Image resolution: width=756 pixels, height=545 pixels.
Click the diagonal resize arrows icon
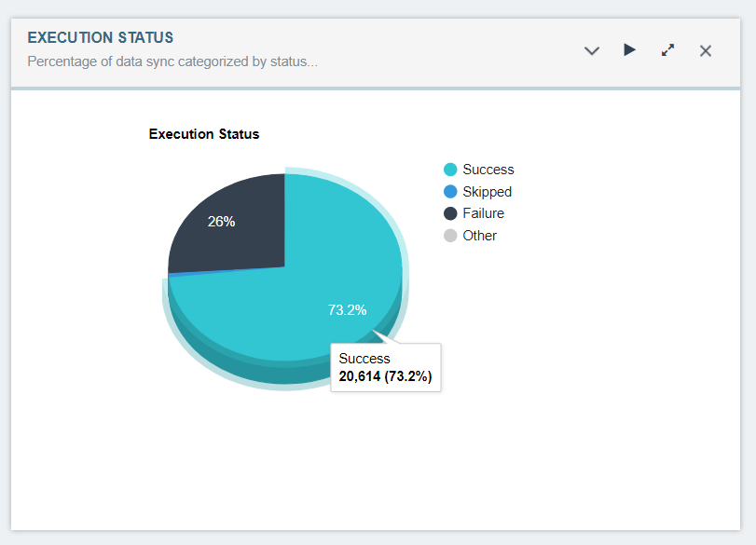(667, 50)
